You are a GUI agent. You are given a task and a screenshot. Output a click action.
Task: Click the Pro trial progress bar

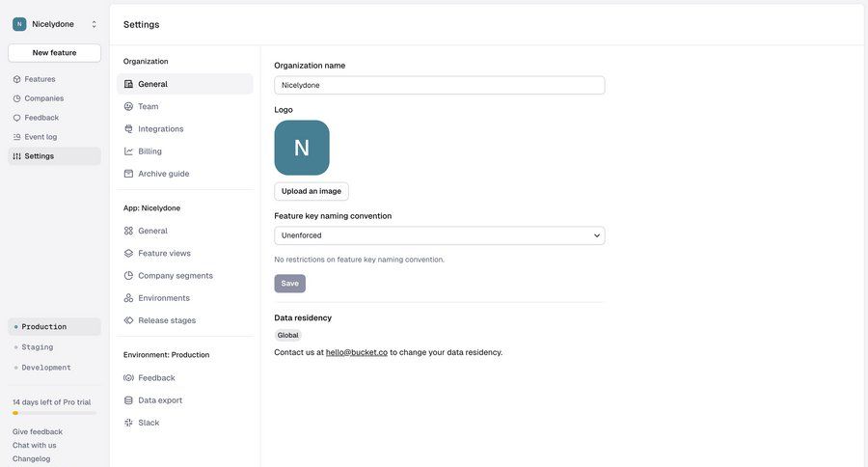tap(54, 413)
